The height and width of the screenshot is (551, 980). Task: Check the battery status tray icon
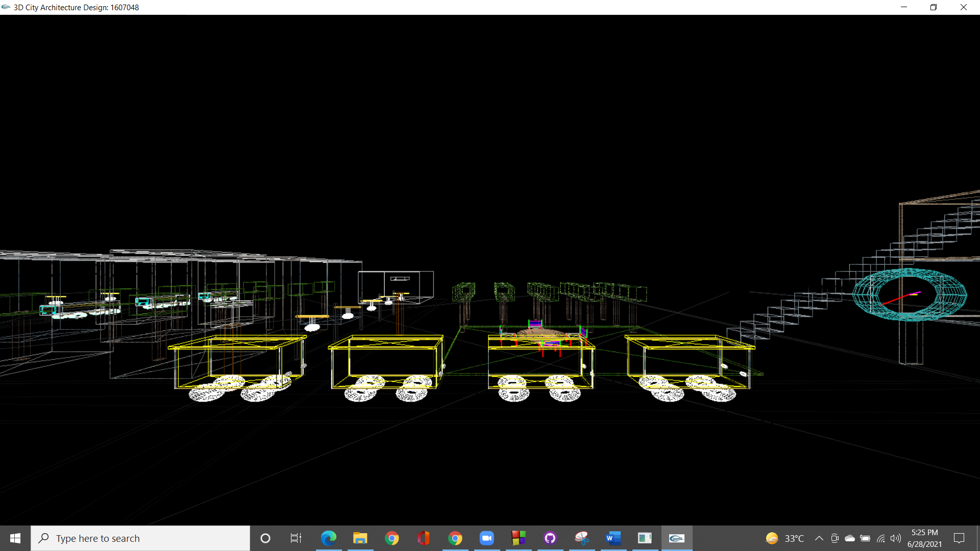pyautogui.click(x=865, y=538)
